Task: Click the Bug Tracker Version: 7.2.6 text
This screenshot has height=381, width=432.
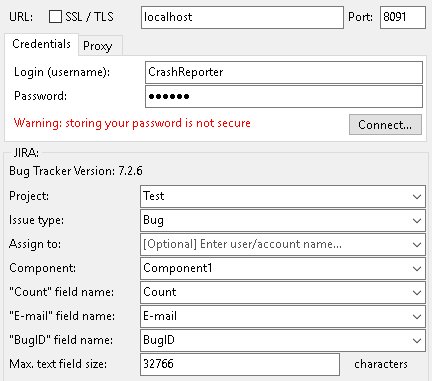Action: (x=76, y=171)
